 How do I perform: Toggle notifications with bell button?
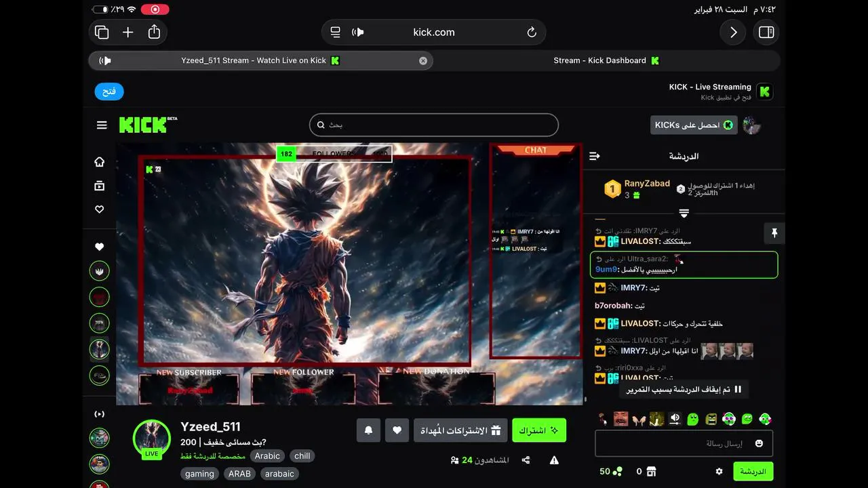point(368,430)
